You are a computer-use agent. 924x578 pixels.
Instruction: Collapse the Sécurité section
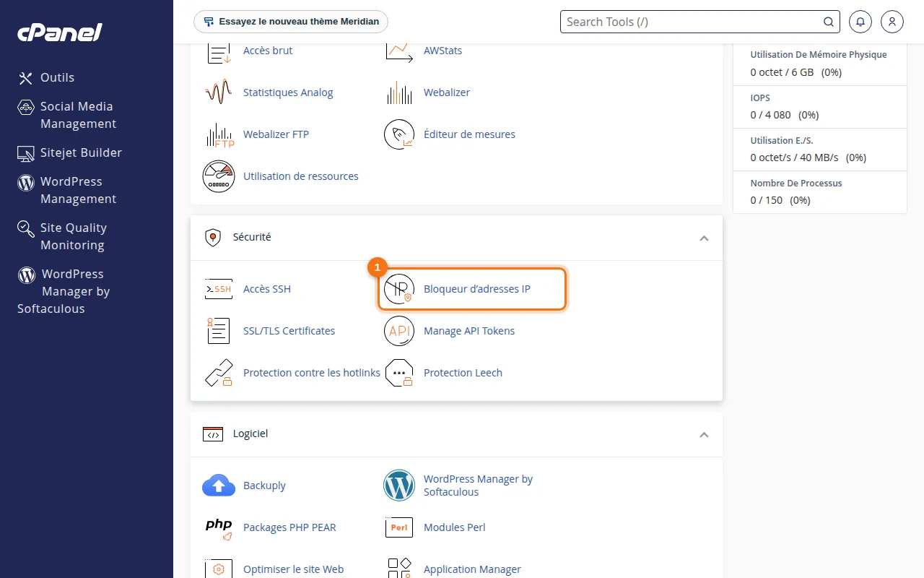tap(704, 238)
